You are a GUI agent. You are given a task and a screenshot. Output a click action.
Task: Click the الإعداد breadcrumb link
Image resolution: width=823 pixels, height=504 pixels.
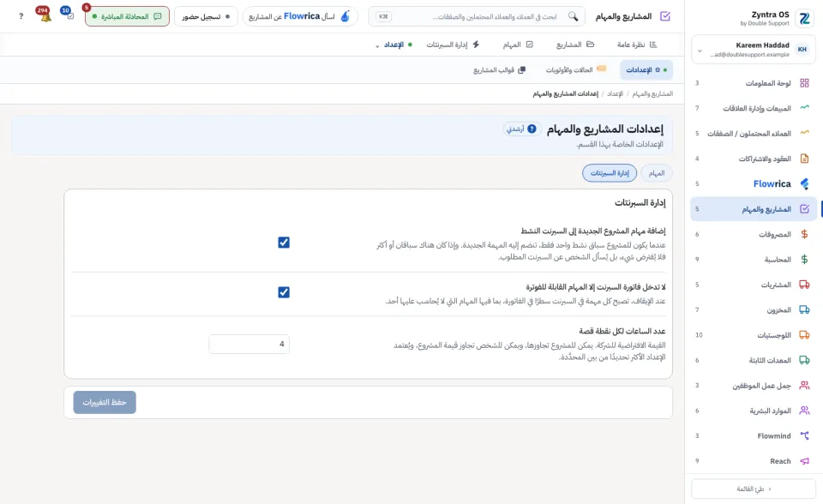click(x=616, y=94)
